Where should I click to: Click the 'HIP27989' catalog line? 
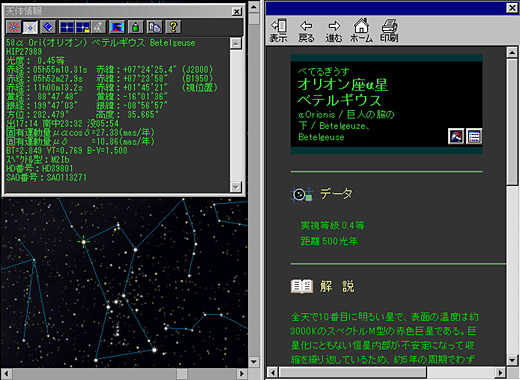[x=24, y=52]
